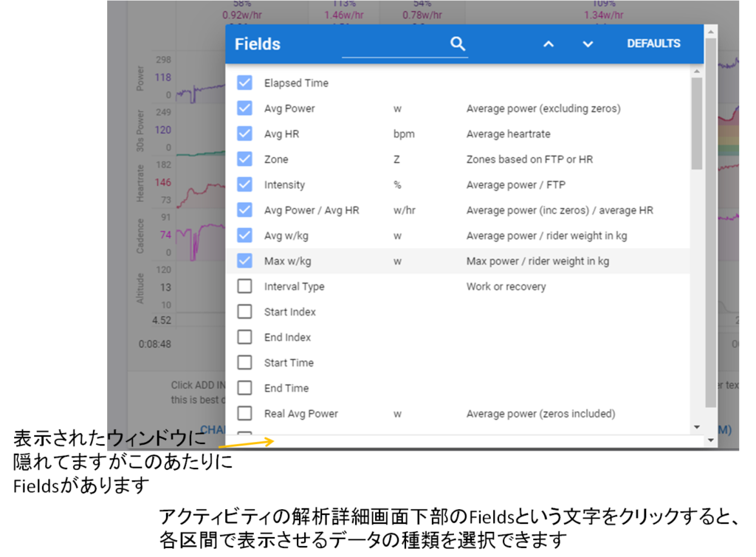Click the 'Work or recovery' description
Screen dimensions: 756x557
pos(506,287)
